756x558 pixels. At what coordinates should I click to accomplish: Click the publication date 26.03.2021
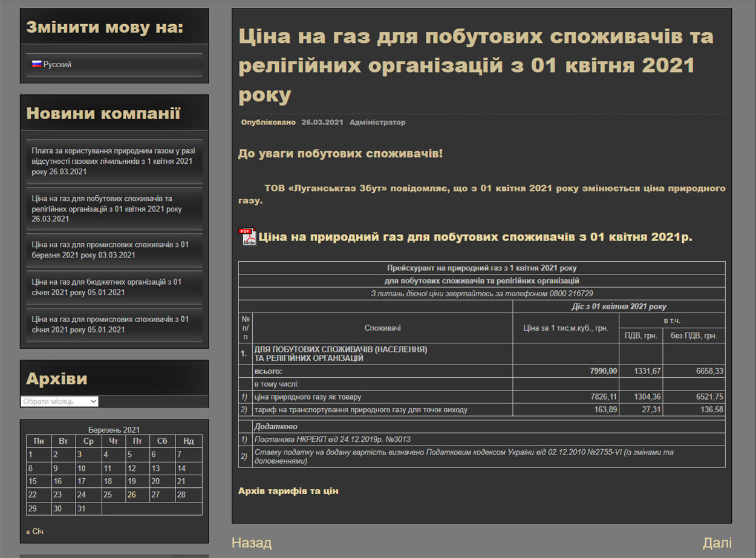pos(322,122)
